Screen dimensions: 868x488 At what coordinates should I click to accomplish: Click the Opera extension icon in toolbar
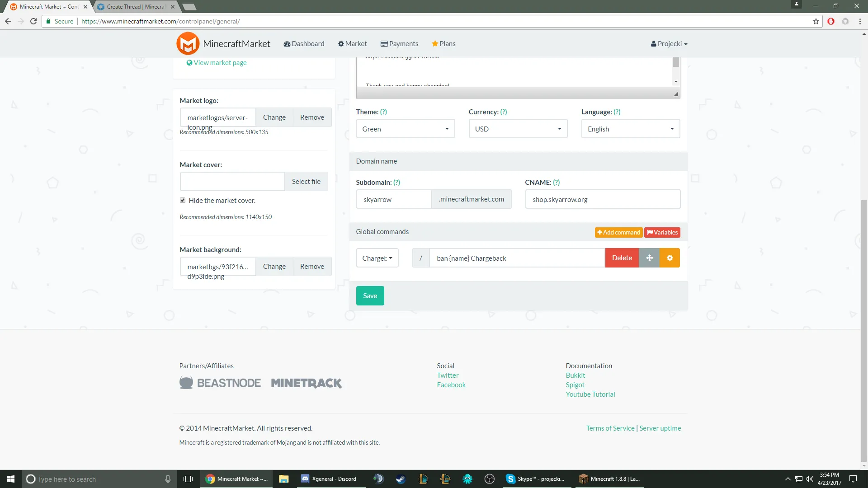click(x=831, y=21)
